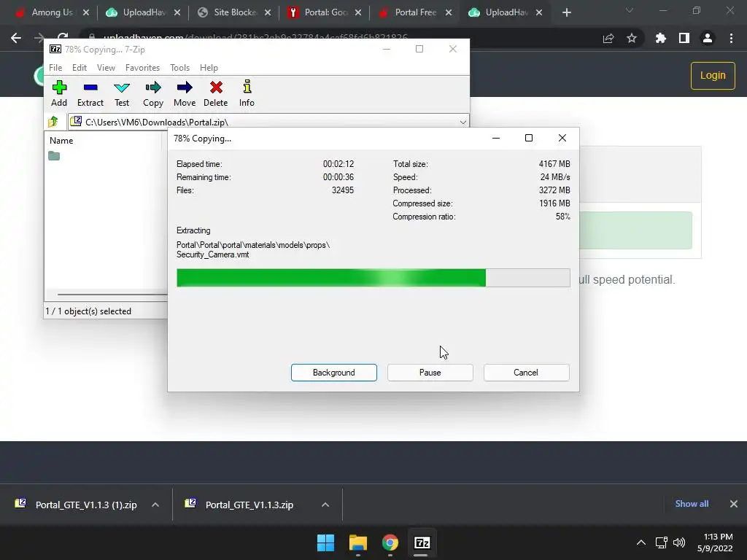Open the Favorites menu
The width and height of the screenshot is (747, 560).
coord(142,68)
